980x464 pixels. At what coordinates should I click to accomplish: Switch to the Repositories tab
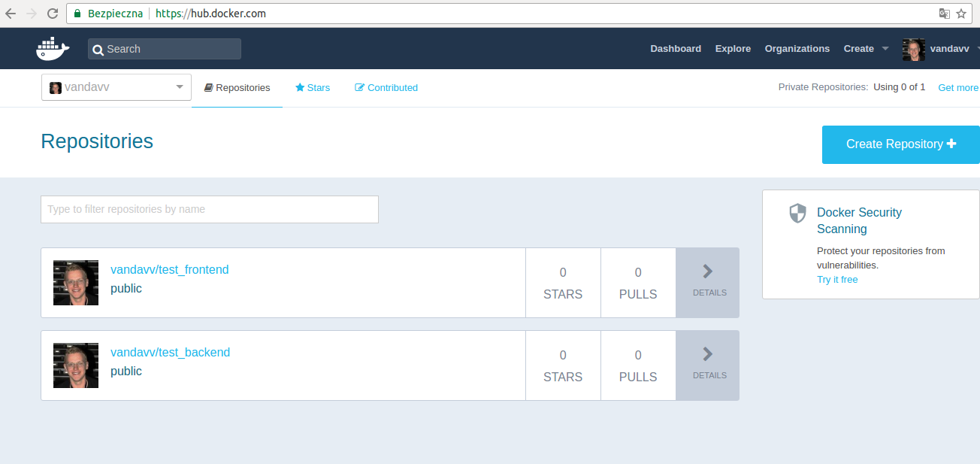click(237, 88)
